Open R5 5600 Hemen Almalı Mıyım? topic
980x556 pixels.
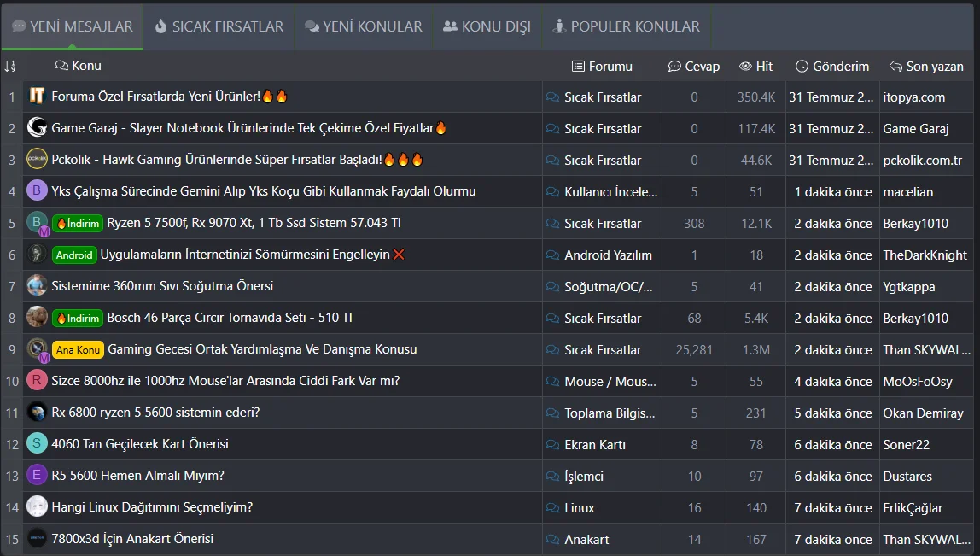coord(137,476)
